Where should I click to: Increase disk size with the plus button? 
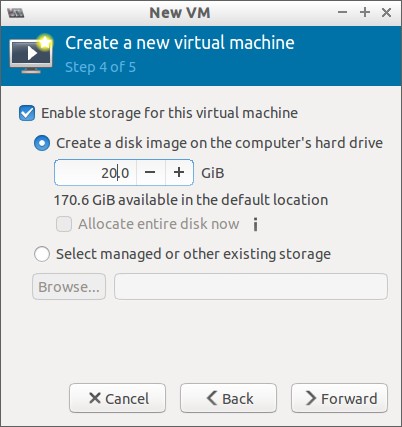tap(179, 172)
